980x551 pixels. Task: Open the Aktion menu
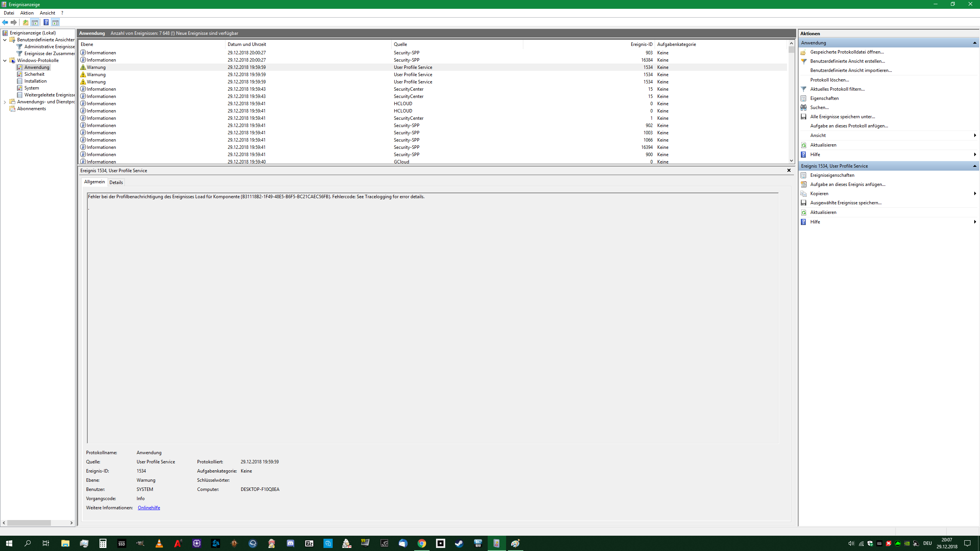click(x=27, y=13)
